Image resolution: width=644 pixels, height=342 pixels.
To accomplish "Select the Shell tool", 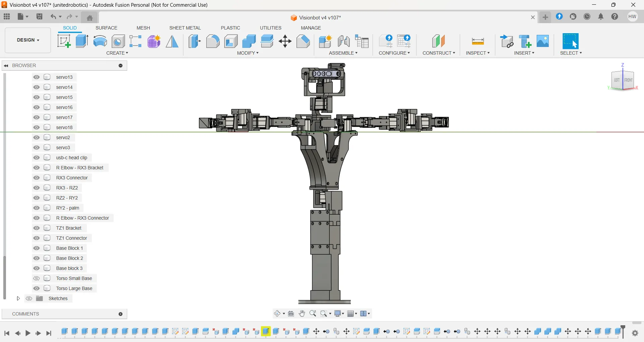I will tap(231, 41).
